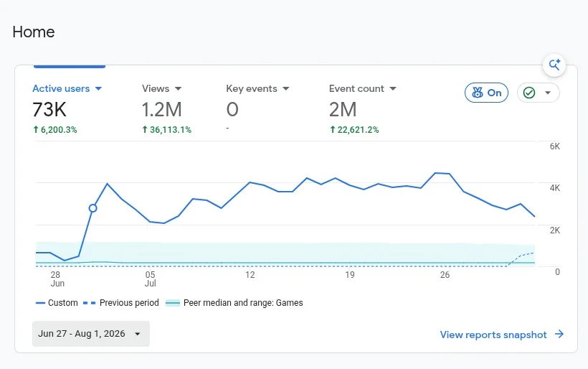Expand the data quality dropdown arrow
The image size is (588, 369).
tap(548, 93)
